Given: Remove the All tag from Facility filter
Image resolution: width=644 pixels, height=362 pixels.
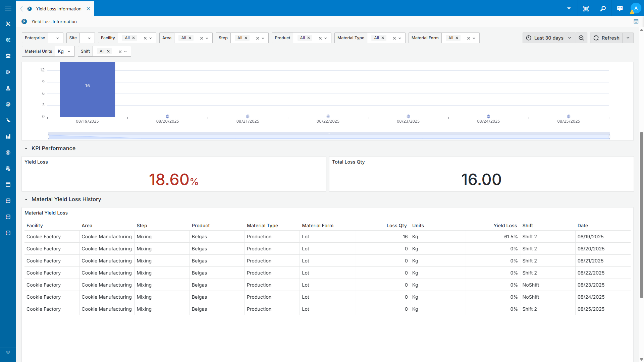Looking at the screenshot, I should point(133,38).
